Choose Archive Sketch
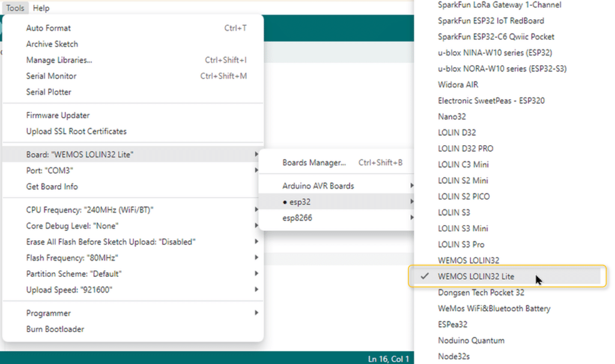Image resolution: width=615 pixels, height=364 pixels. (133, 44)
